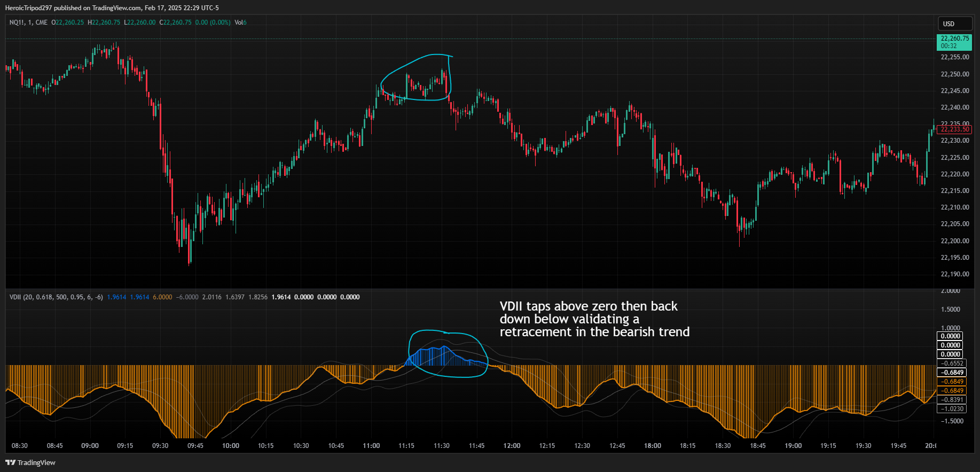Click the 11:15 time axis label
The image size is (980, 472).
(406, 446)
